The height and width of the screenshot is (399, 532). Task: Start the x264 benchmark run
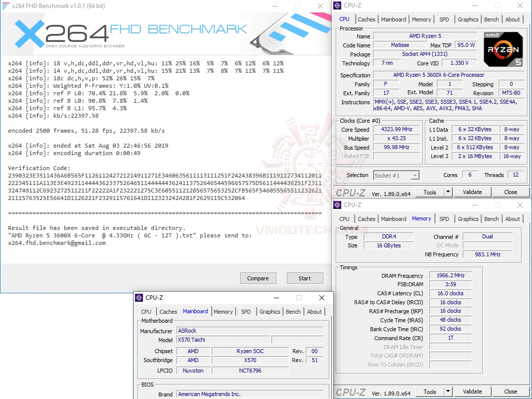click(305, 278)
